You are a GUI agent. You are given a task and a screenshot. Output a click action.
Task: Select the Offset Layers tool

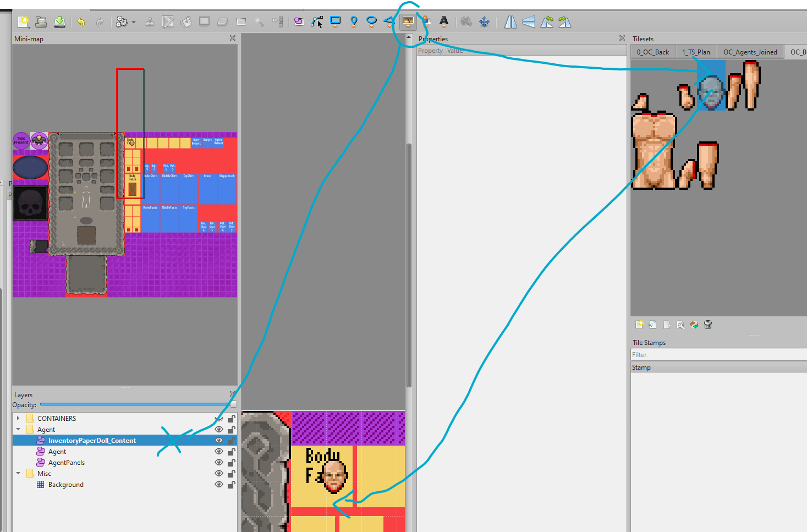point(484,22)
